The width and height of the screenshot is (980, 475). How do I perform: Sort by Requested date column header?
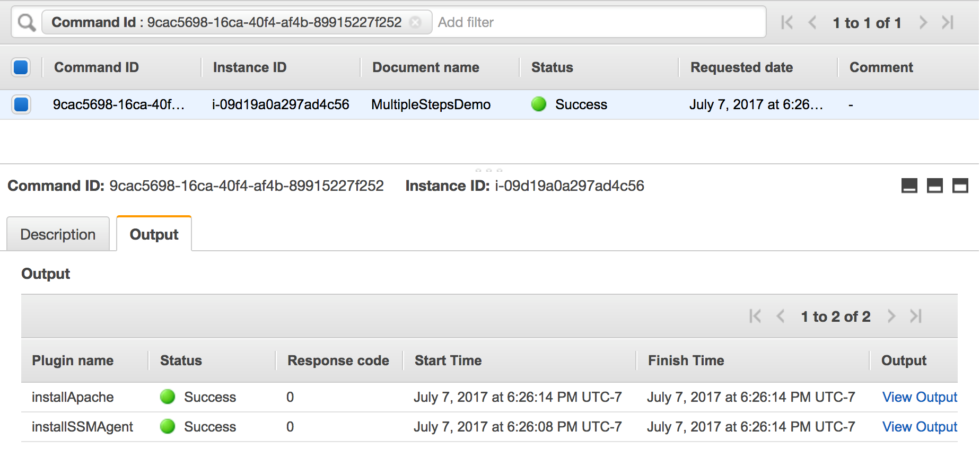[741, 67]
